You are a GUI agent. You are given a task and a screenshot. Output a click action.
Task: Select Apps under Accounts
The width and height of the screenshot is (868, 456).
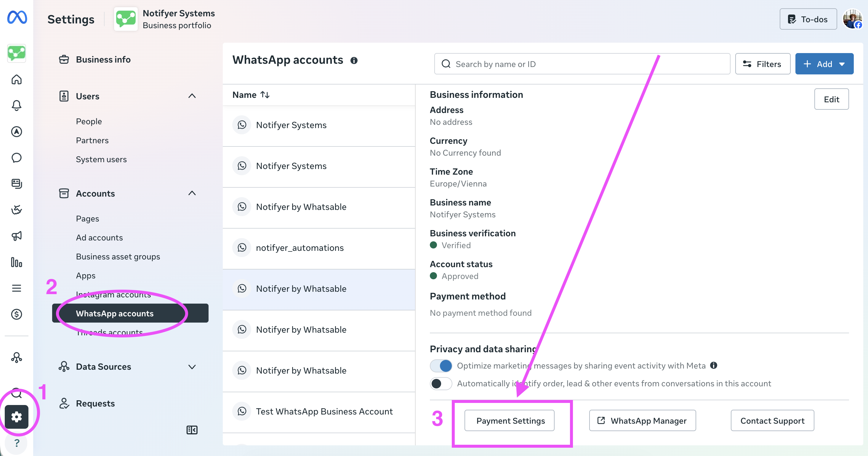(x=86, y=275)
